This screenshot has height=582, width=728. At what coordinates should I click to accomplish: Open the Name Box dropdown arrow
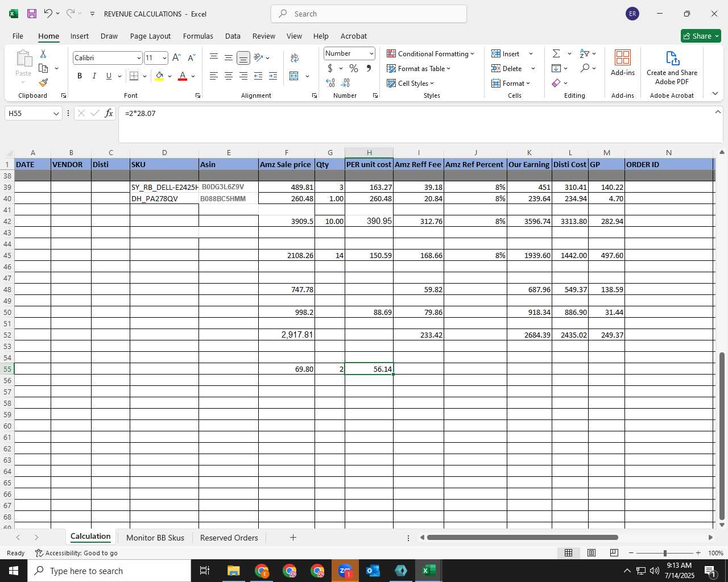pyautogui.click(x=56, y=114)
